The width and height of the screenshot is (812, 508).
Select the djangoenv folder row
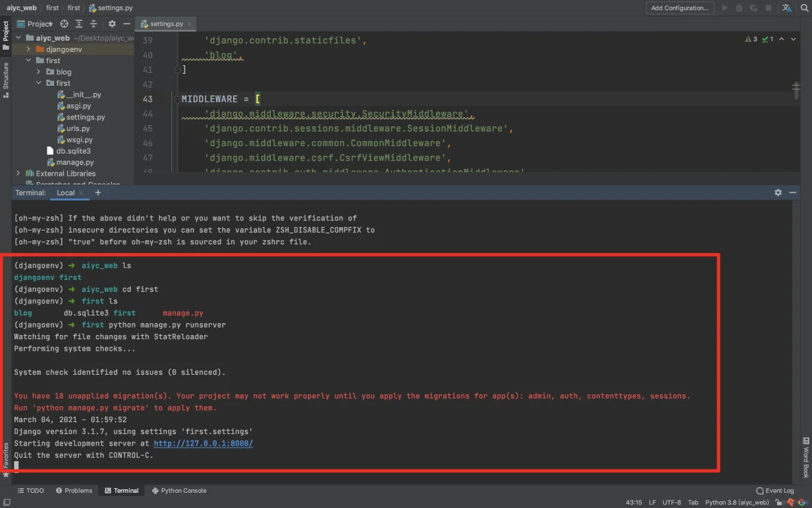(73, 49)
